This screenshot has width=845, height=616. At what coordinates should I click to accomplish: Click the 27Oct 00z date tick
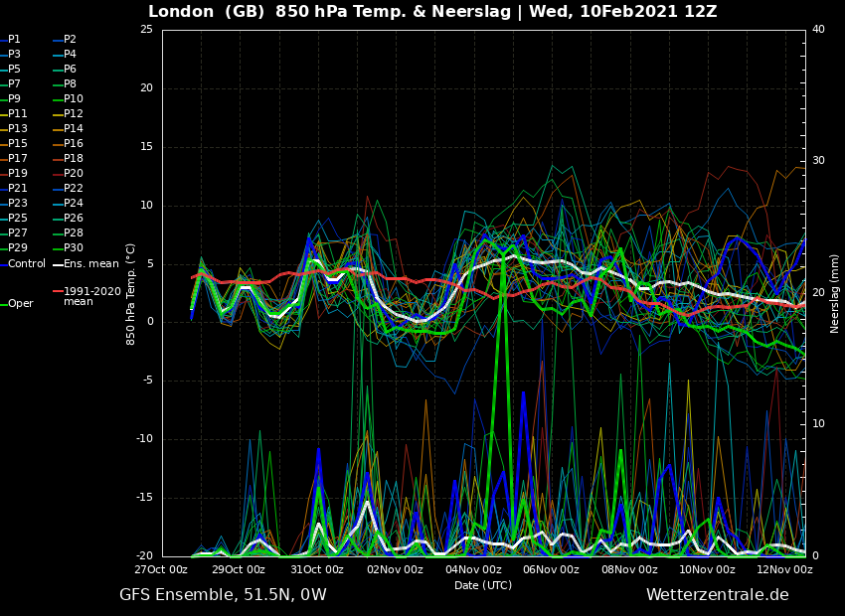pyautogui.click(x=162, y=570)
